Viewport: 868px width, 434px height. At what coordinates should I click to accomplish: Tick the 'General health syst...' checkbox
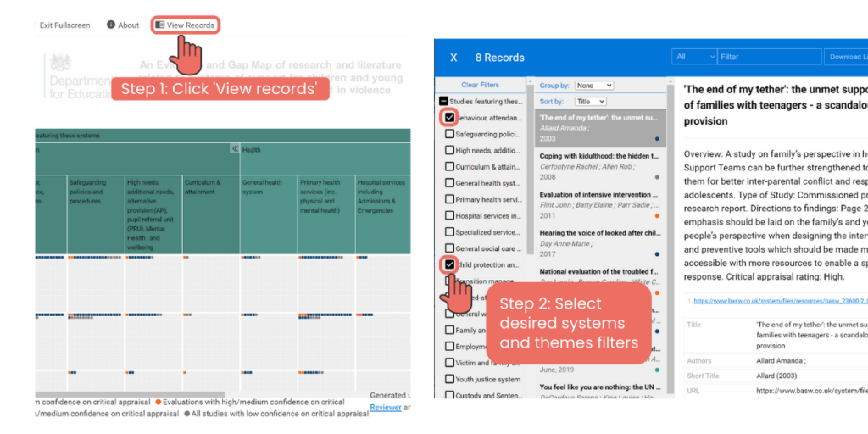449,183
